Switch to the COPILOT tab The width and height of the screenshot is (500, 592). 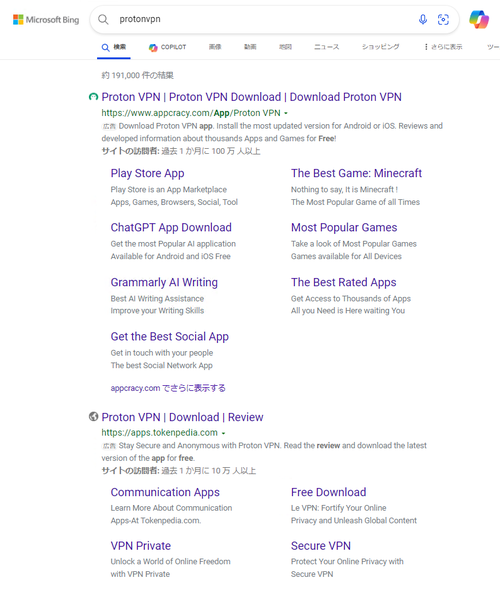(167, 47)
